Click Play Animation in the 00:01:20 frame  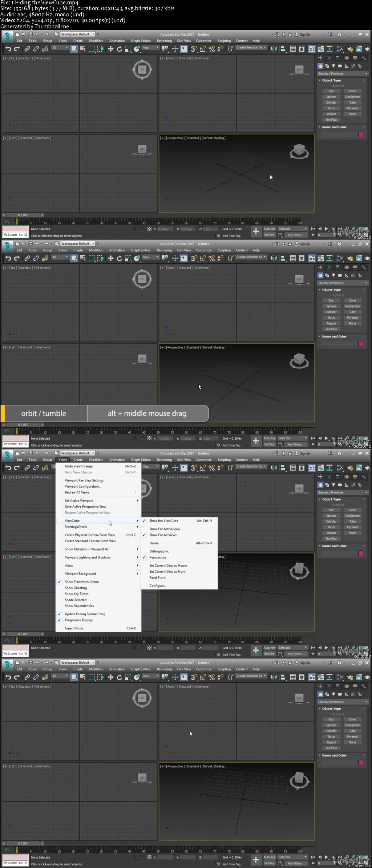tap(326, 857)
